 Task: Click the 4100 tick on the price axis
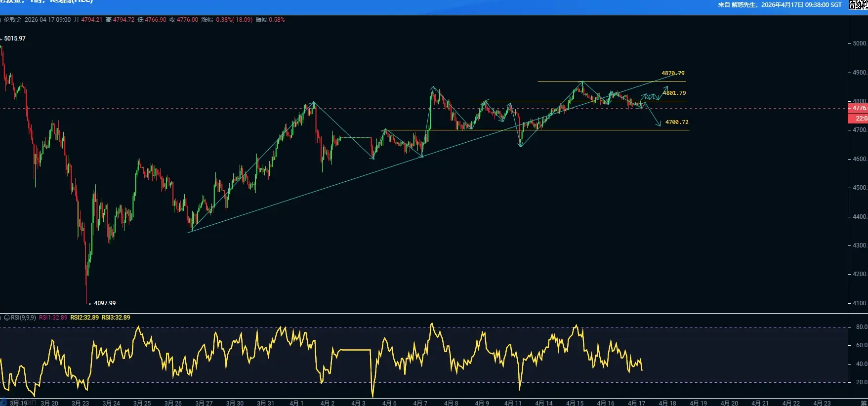[860, 303]
